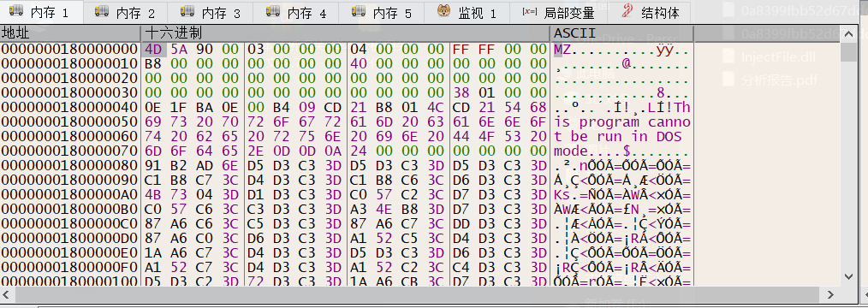Click the dog face icon of 监视 1
Viewport: 868px width, 308px height.
click(443, 10)
